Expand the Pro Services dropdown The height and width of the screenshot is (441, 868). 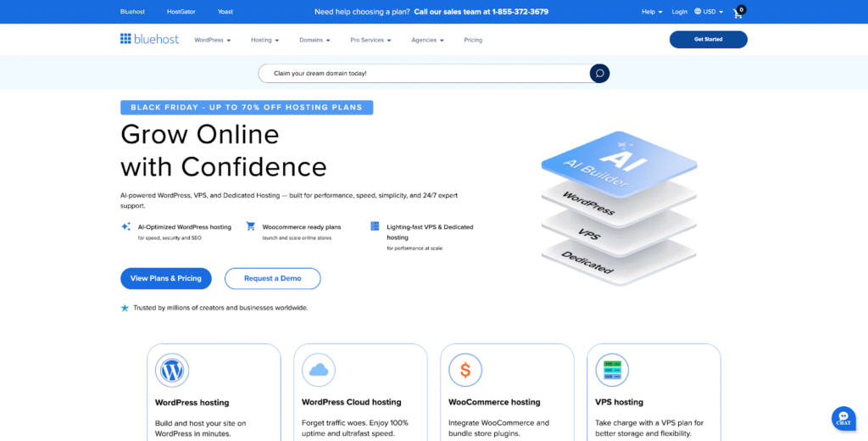pyautogui.click(x=370, y=40)
